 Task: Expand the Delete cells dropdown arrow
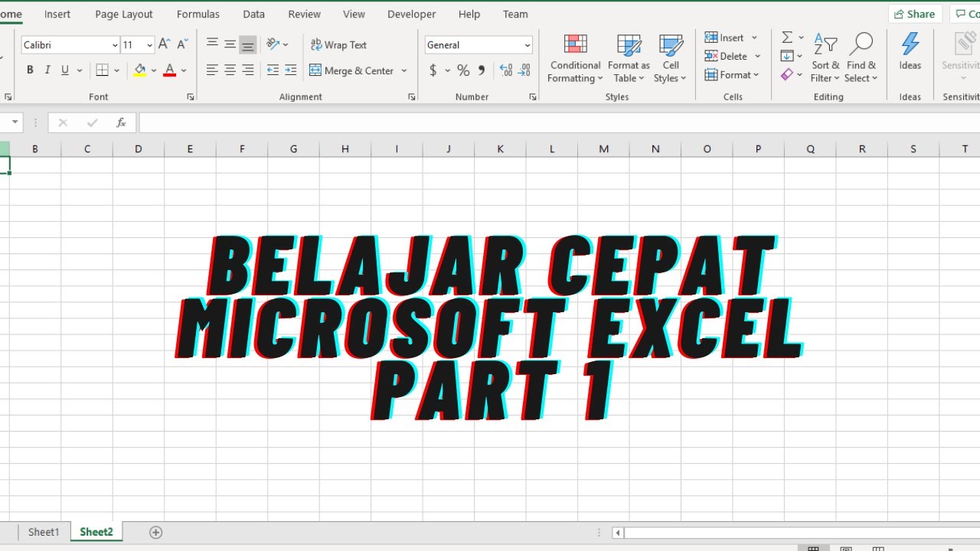tap(757, 56)
